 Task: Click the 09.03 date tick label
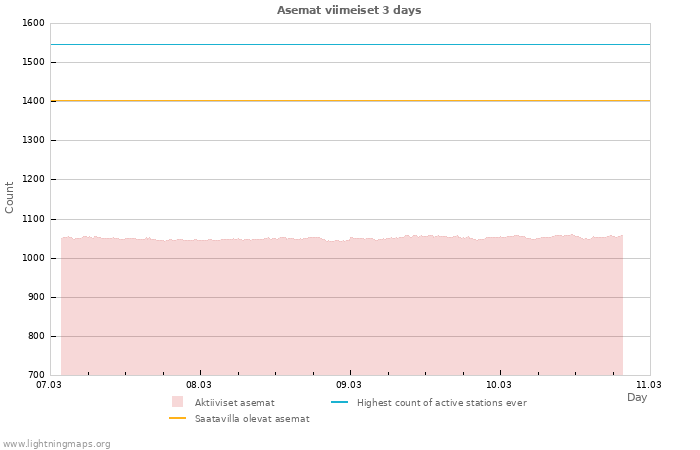[x=349, y=384]
